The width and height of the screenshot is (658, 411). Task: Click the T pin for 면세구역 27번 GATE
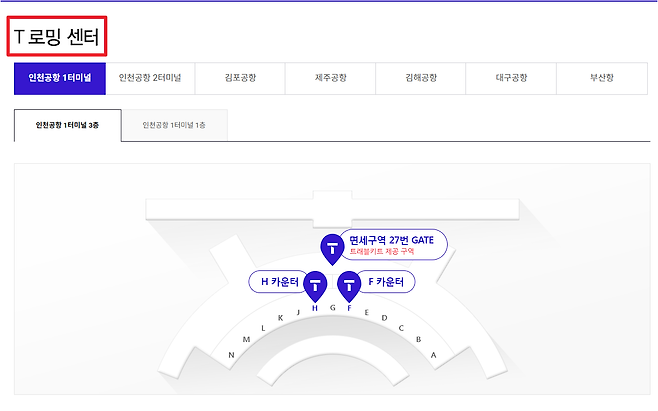pyautogui.click(x=331, y=247)
